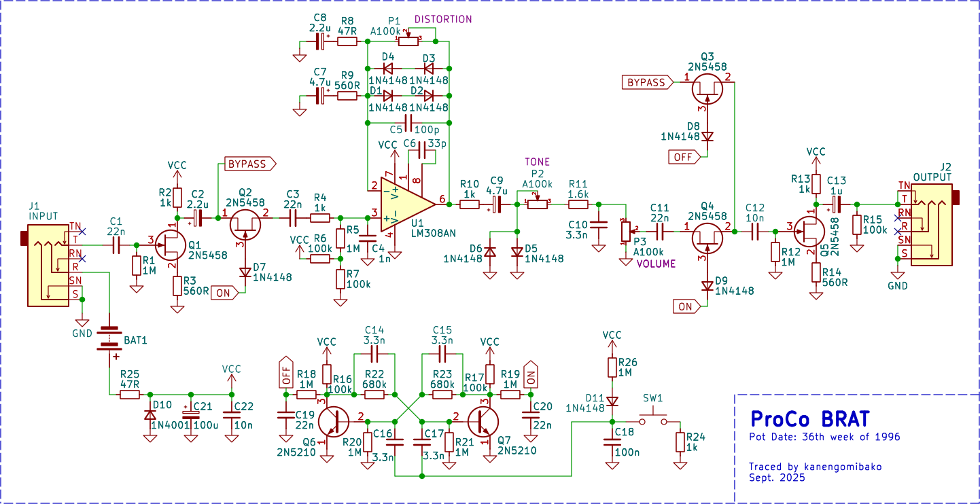Click the D5 clipping diode symbol
Image resolution: width=980 pixels, height=504 pixels.
517,252
